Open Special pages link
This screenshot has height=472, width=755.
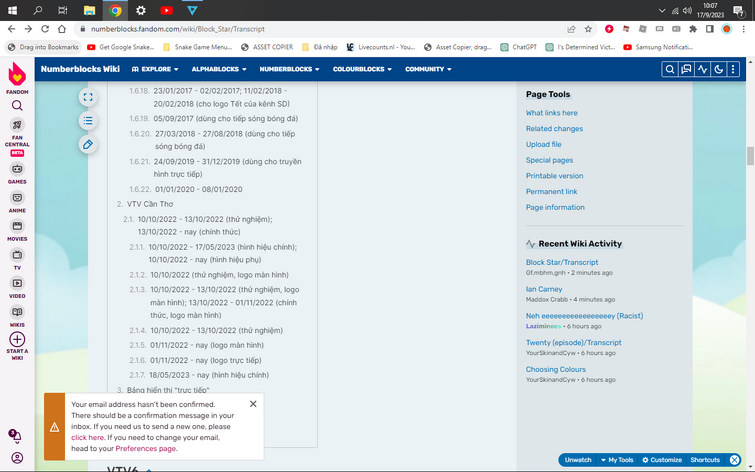549,160
